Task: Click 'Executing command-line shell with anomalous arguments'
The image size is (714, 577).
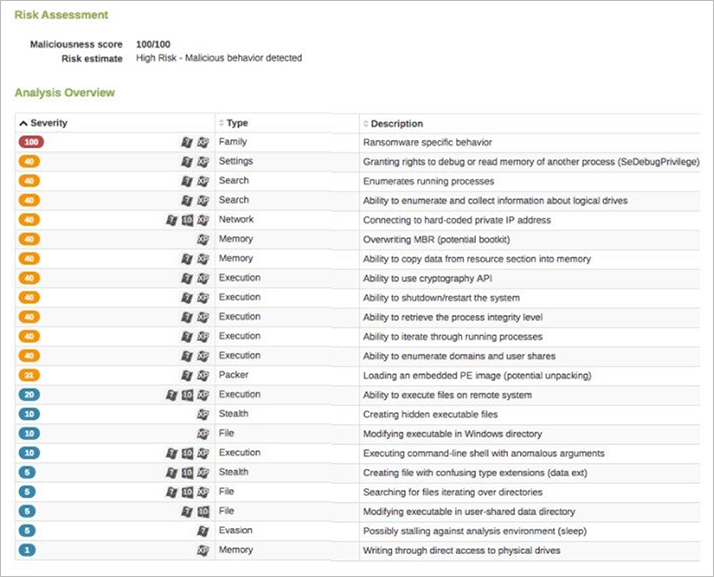Action: pos(484,454)
